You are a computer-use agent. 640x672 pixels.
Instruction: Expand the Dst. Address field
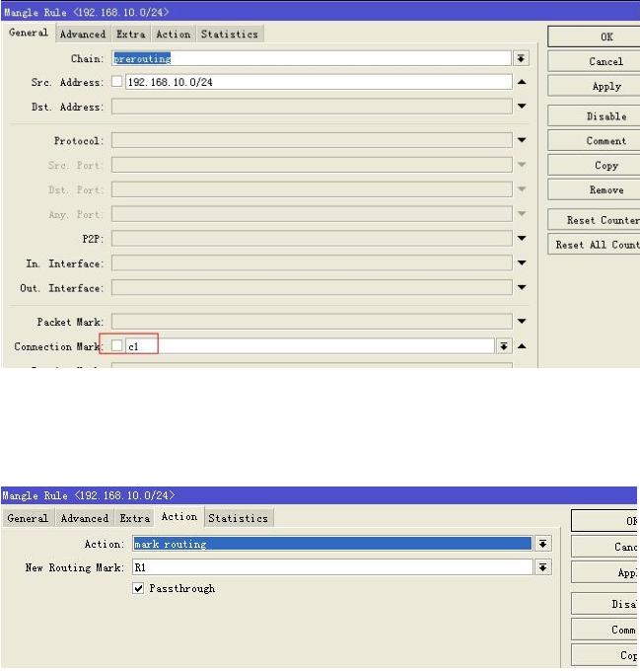[x=522, y=106]
